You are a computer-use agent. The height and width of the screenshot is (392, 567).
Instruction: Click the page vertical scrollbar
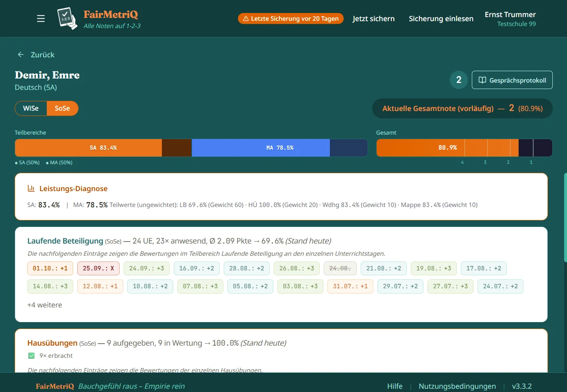565,218
